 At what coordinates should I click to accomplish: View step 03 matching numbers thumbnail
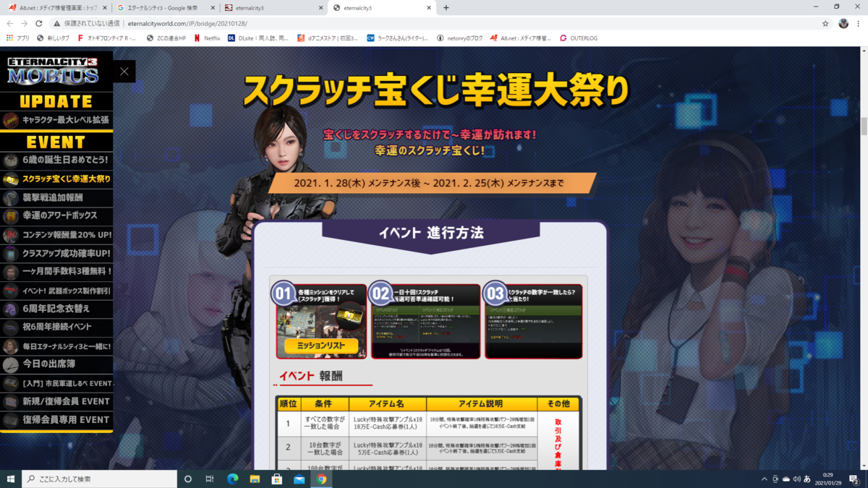pos(533,321)
